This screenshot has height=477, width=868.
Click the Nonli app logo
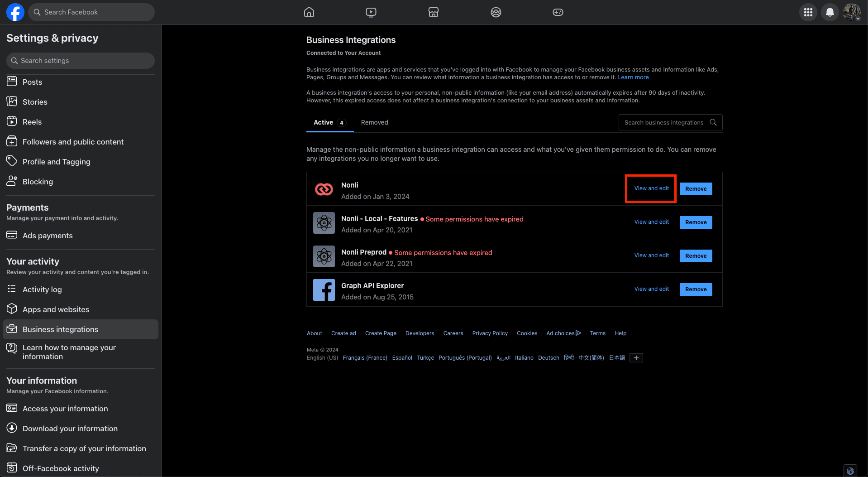[324, 189]
